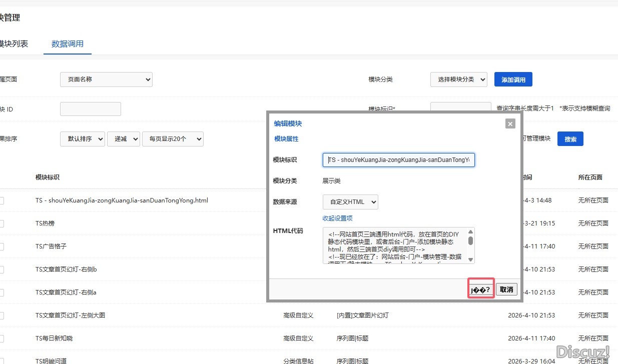Open the 页面名称 dropdown

coord(106,79)
